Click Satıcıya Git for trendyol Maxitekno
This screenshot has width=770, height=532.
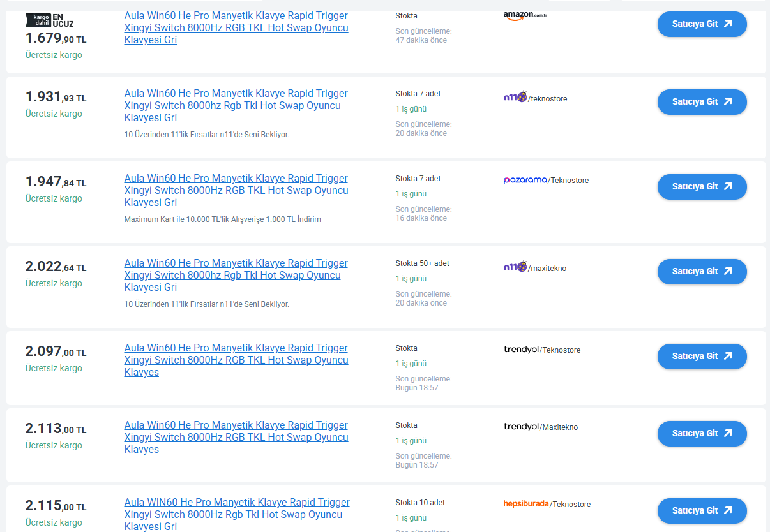[x=702, y=434]
